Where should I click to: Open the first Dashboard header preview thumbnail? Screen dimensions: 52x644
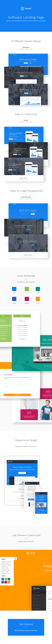click(x=26, y=60)
